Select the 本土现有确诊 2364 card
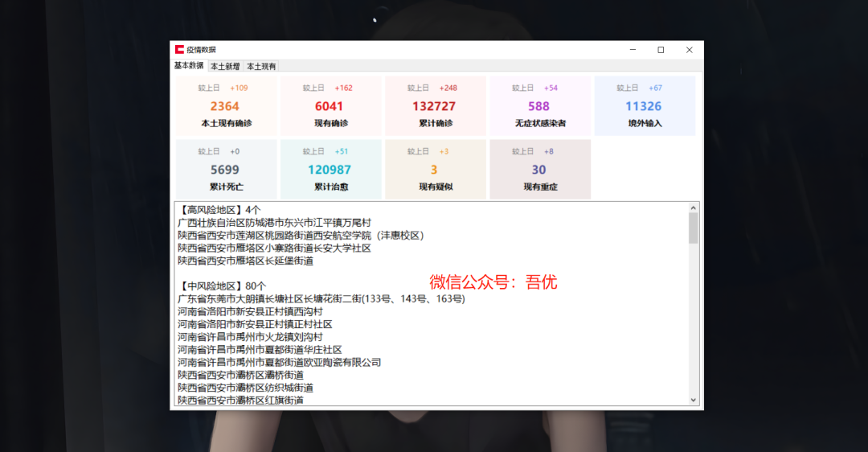Viewport: 868px width, 452px height. point(226,106)
